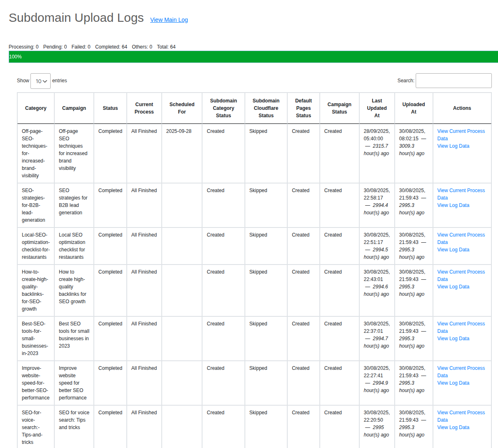
Task: Click into the Search input field
Action: pos(453,81)
